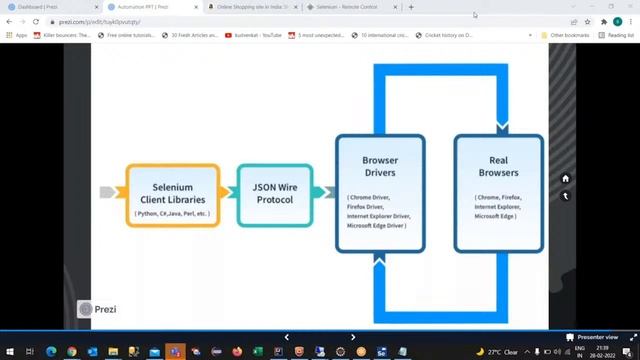
Task: Click the ENG IN language indicator
Action: pyautogui.click(x=580, y=352)
